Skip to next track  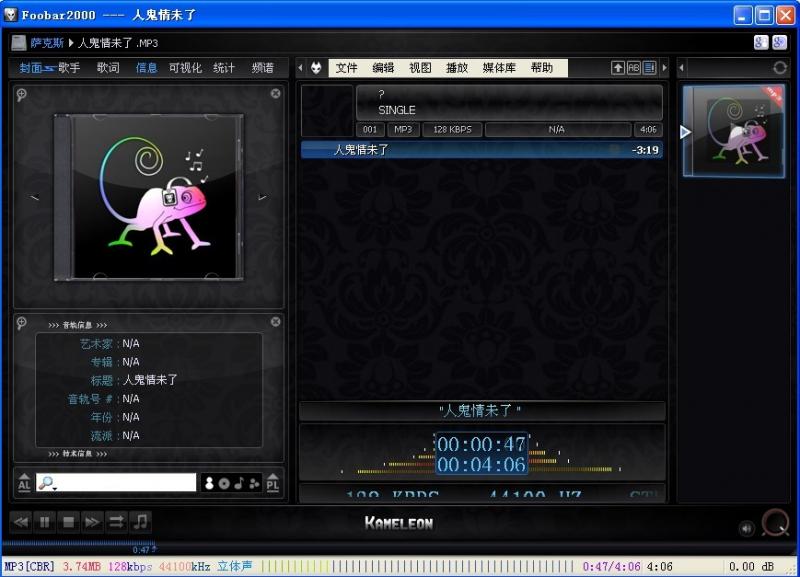[x=92, y=522]
